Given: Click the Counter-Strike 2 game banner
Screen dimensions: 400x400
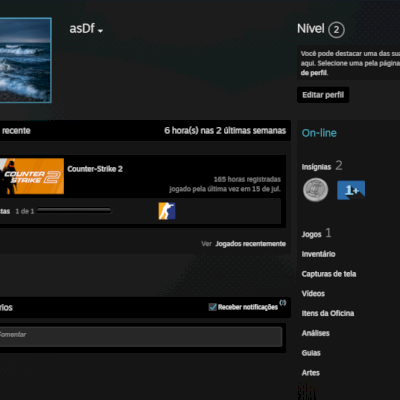Looking at the screenshot, I should 32,176.
